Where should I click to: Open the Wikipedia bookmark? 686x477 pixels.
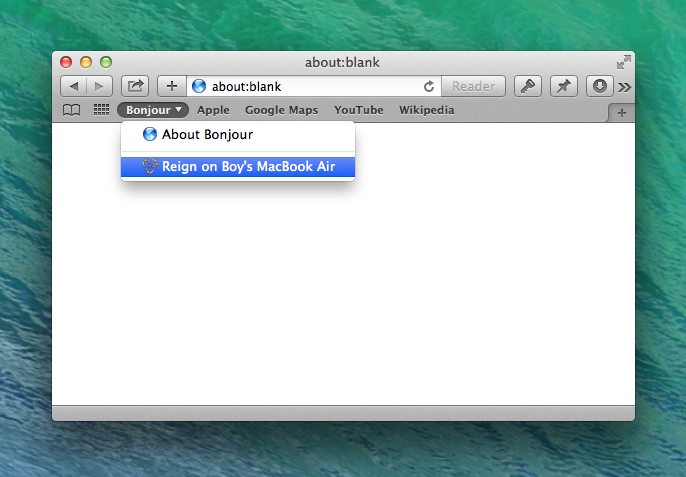click(427, 110)
